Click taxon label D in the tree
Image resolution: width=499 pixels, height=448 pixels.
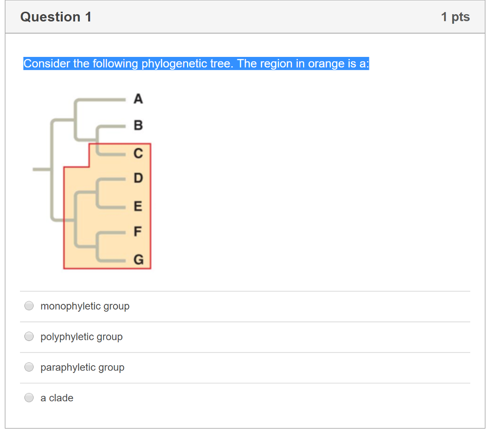[138, 178]
